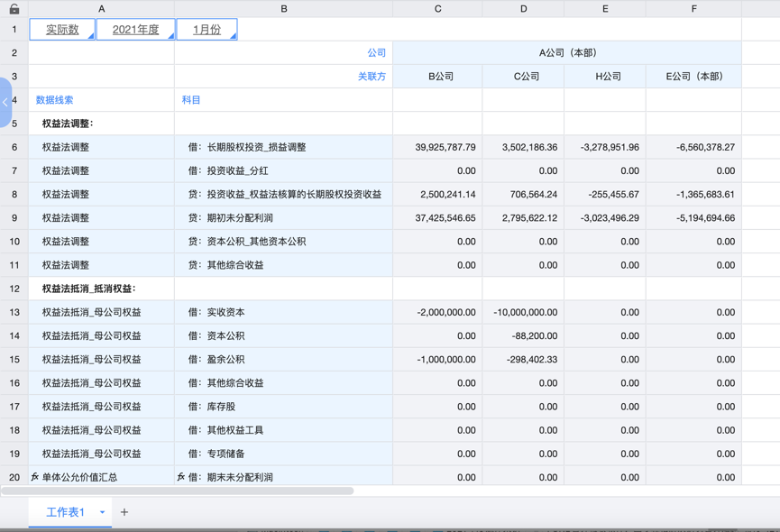Screen dimensions: 780x532
Task: Select row 20 header
Action: [x=14, y=477]
